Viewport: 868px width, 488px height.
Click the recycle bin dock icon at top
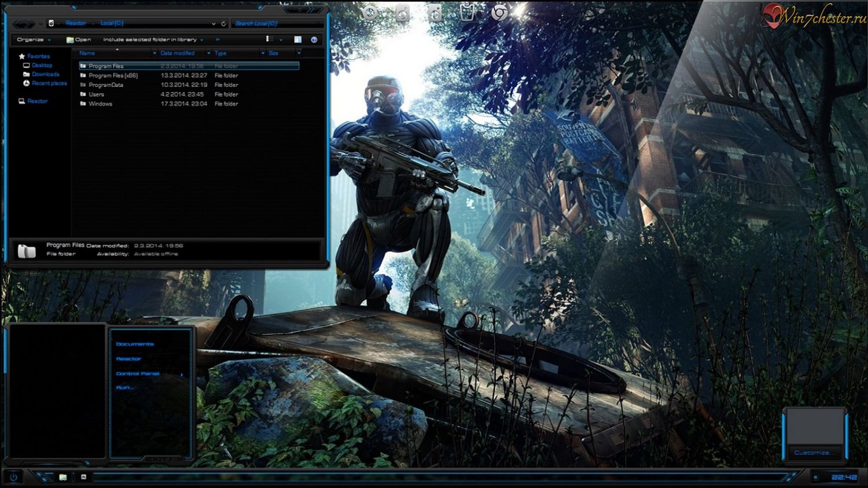[467, 12]
